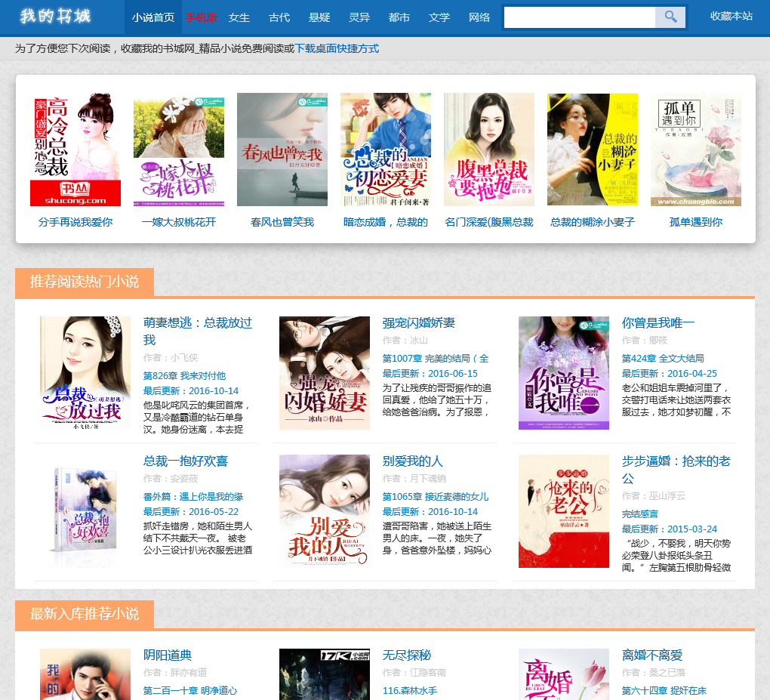Click update date 最后更新：2016-10-14 under 萌妻想逃
Image resolution: width=770 pixels, height=700 pixels.
[190, 391]
